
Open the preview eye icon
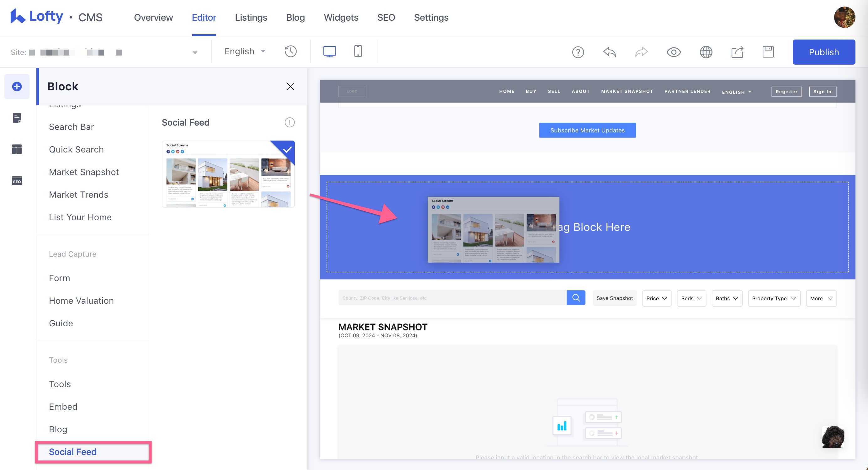[x=673, y=52]
